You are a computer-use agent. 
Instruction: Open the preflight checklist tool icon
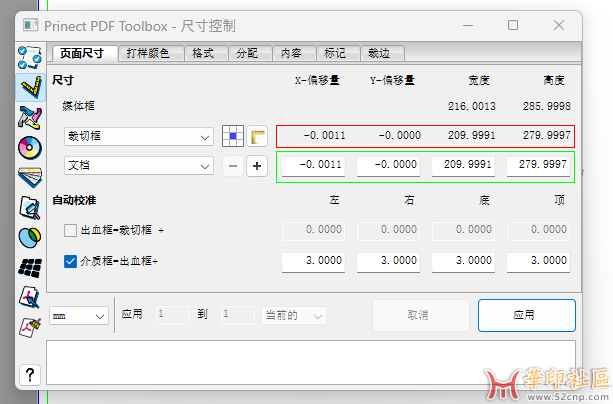click(x=30, y=57)
